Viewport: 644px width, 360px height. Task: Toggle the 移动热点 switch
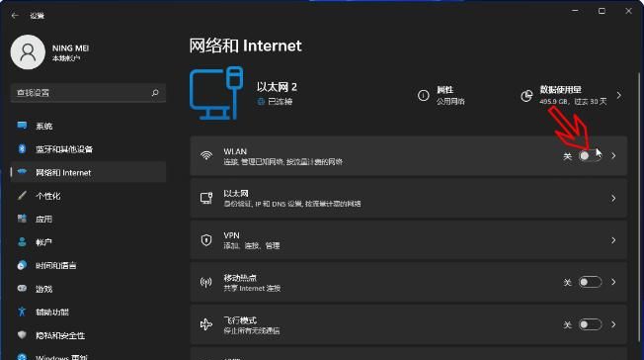click(x=590, y=282)
